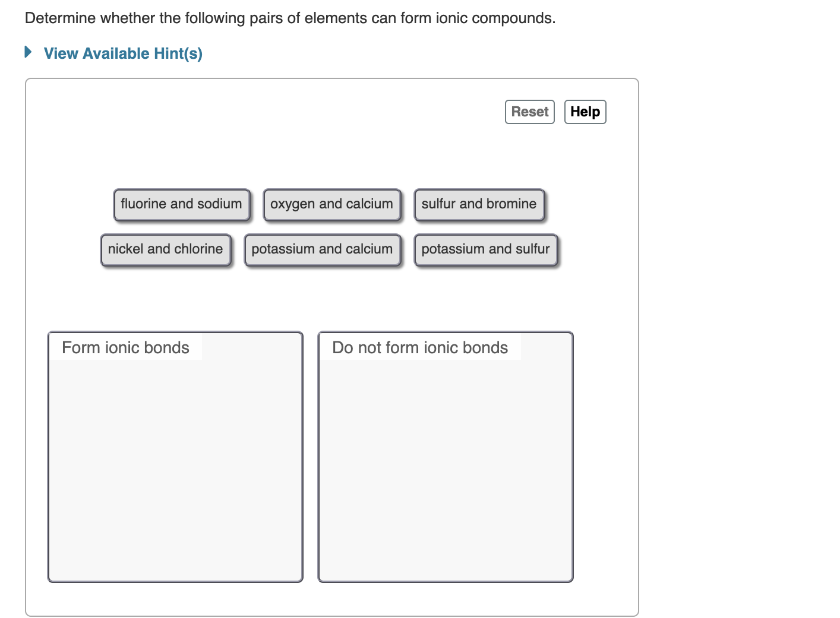Click the question text at the top

(289, 18)
